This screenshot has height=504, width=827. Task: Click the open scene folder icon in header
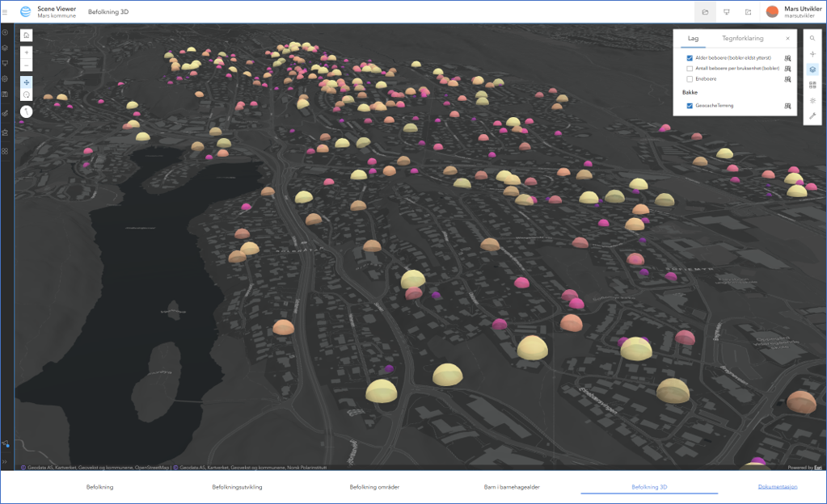click(x=705, y=11)
